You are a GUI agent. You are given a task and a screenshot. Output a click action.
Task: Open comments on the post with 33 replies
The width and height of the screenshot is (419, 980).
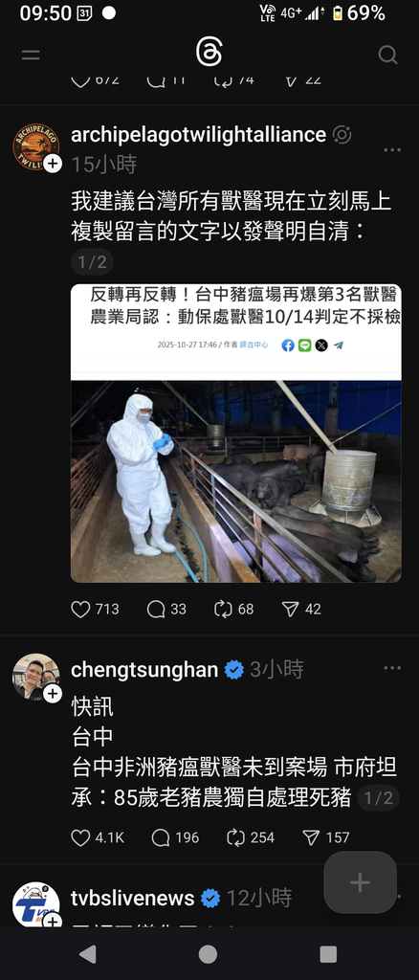[156, 609]
